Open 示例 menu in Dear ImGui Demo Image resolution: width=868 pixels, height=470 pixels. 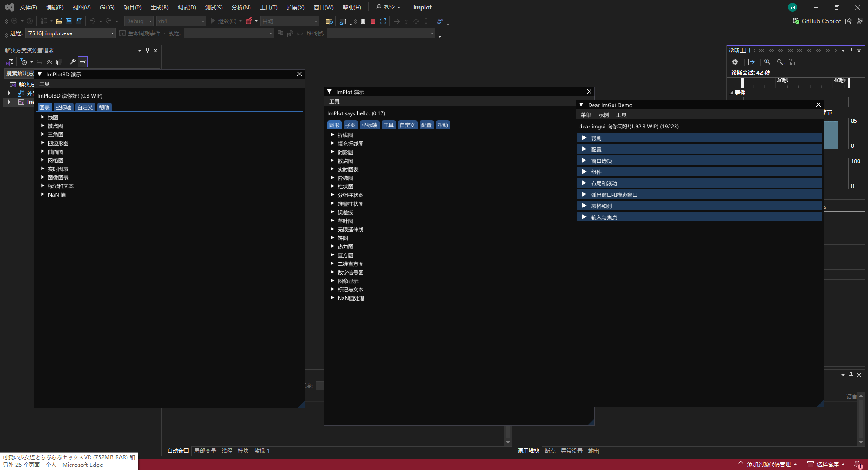[x=604, y=115]
